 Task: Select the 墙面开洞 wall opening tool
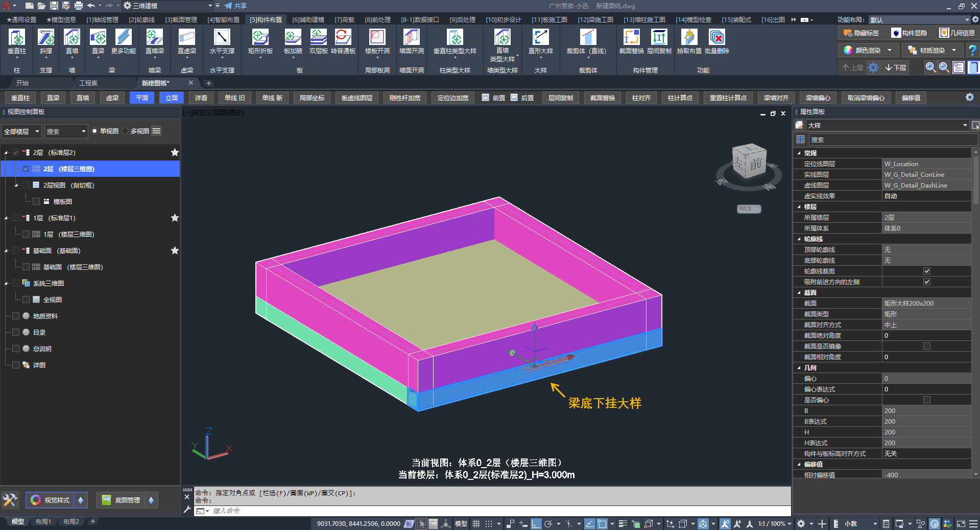click(x=412, y=41)
